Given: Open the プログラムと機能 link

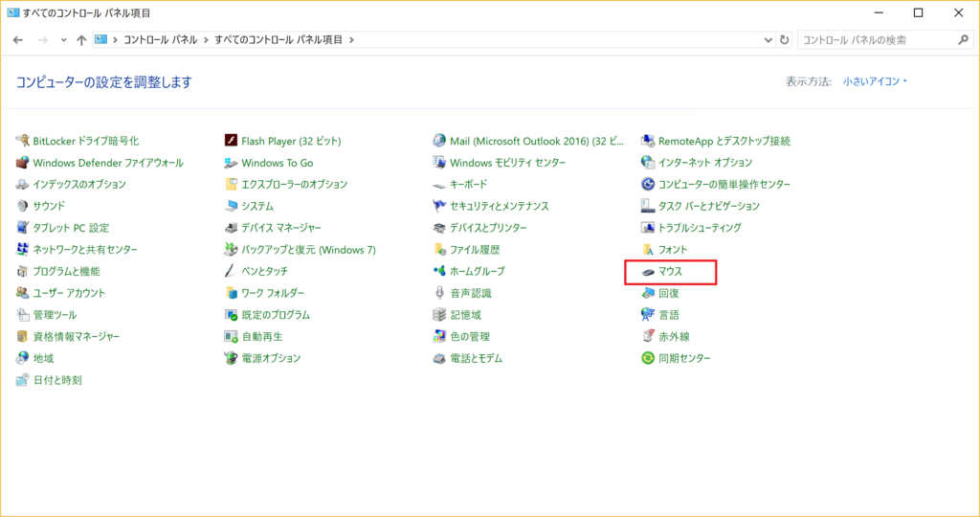Looking at the screenshot, I should click(x=66, y=271).
